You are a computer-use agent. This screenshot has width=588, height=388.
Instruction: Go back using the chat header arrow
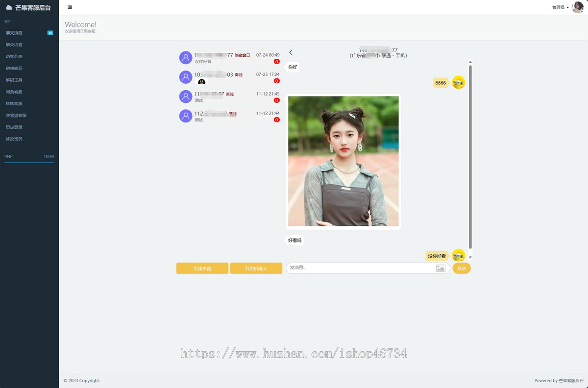click(291, 52)
